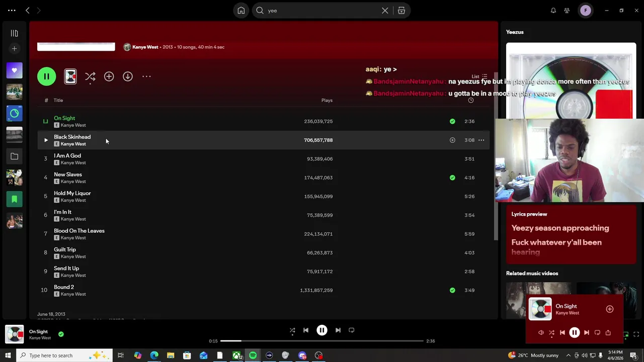Open Spotify in the Windows taskbar
Screen dimensions: 644x362
(253, 355)
